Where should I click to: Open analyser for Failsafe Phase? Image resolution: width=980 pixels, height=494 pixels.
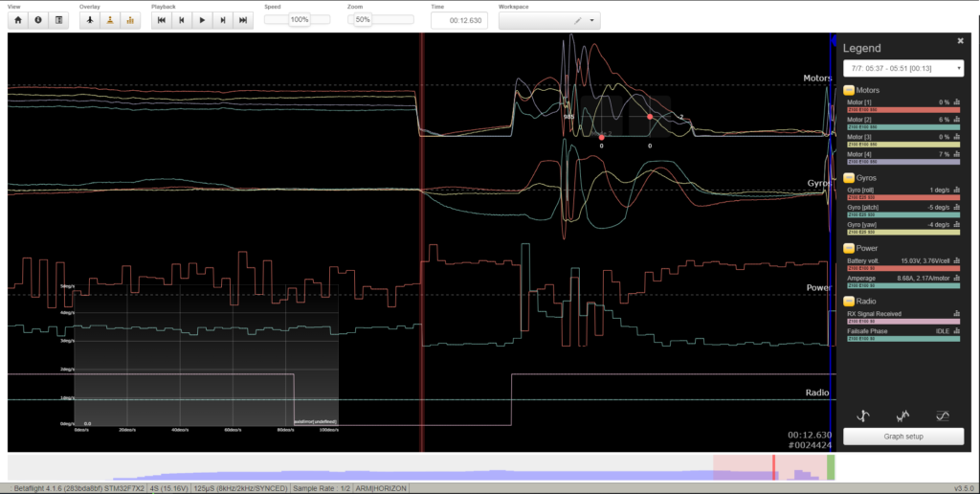957,331
